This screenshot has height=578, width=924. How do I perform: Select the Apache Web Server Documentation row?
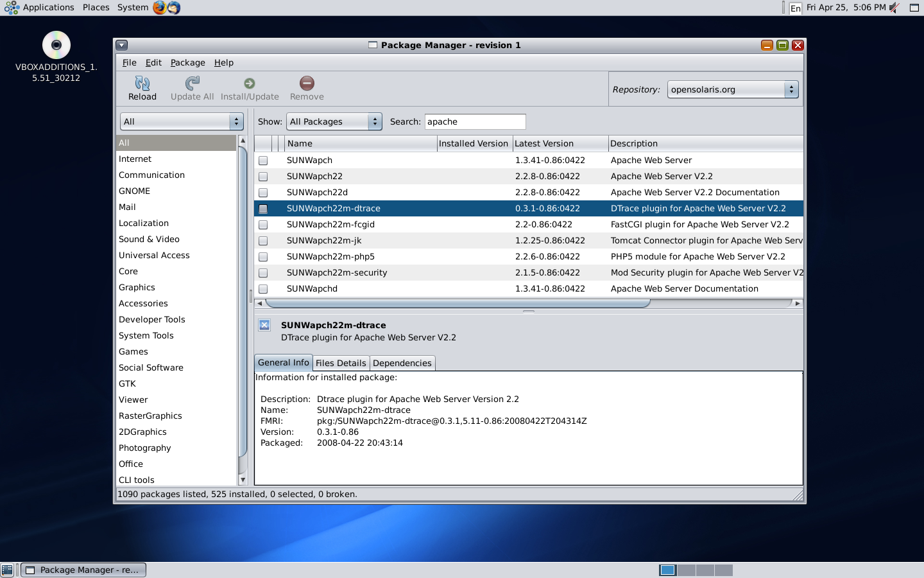pos(529,288)
